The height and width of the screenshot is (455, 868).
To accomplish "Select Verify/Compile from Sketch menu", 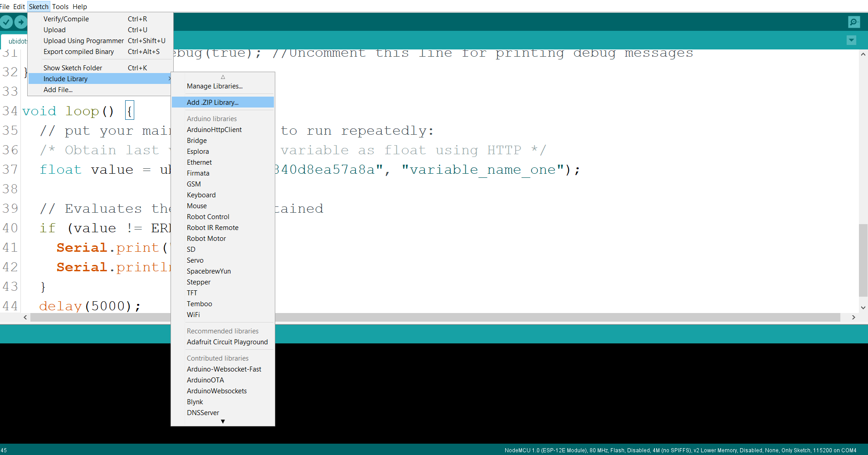I will pos(100,19).
